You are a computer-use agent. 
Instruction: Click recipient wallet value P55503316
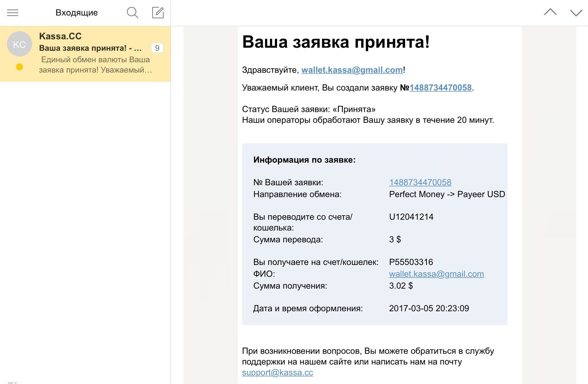411,262
